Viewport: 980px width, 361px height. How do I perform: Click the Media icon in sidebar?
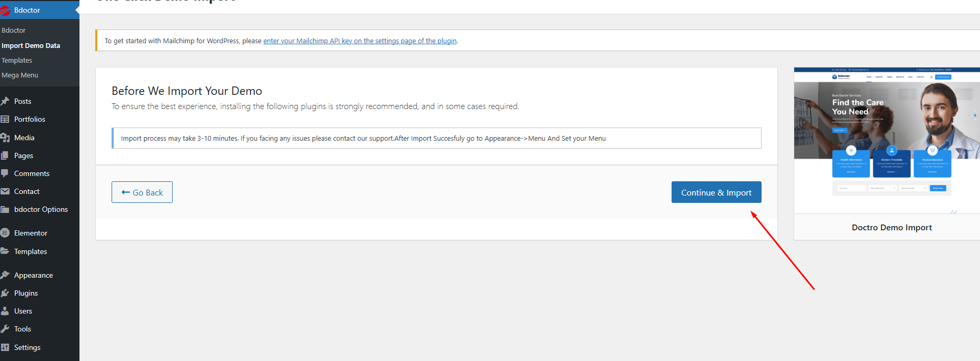[x=5, y=138]
